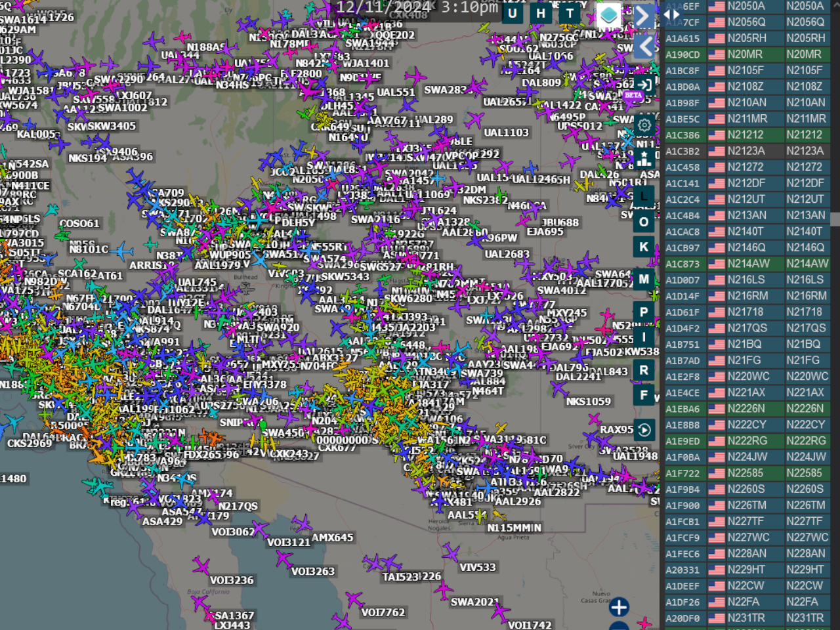The image size is (840, 630).
Task: Click the right chevron arrow button
Action: coord(644,16)
